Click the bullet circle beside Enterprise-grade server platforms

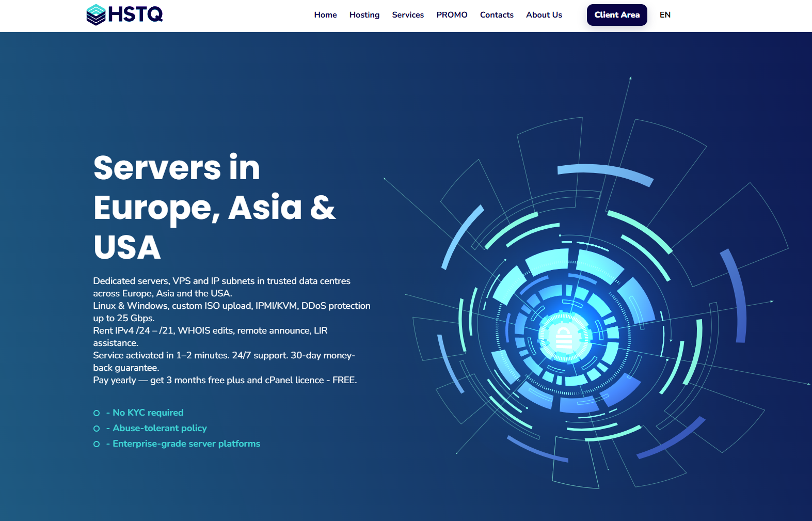click(x=97, y=444)
